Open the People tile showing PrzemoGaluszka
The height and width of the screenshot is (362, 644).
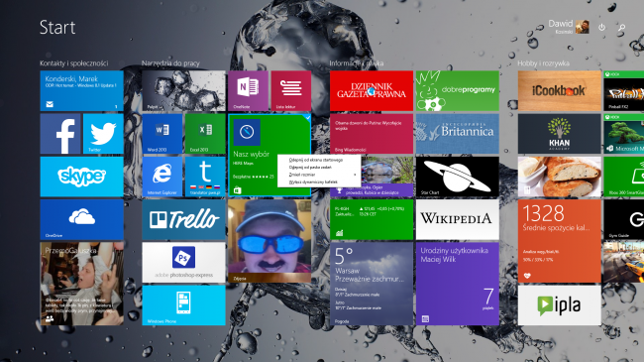81,284
